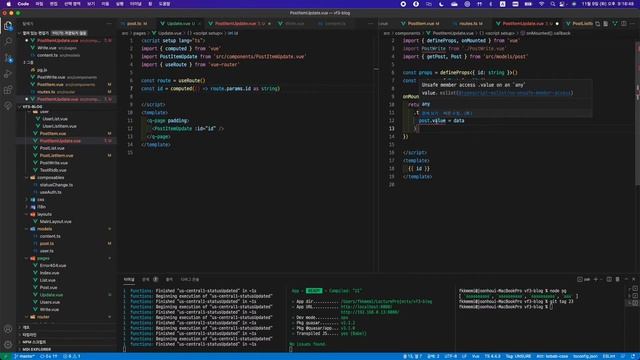
Task: Open more actions for right editor group
Action: [633, 24]
